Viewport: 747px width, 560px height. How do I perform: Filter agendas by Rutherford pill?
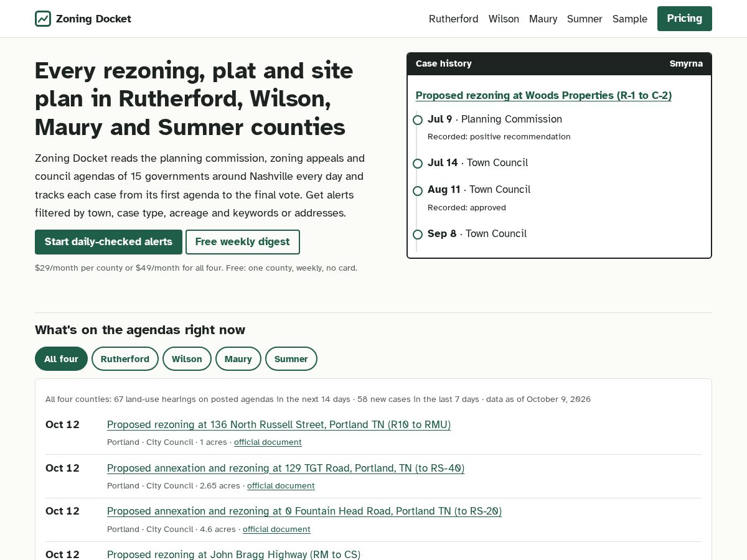tap(125, 359)
